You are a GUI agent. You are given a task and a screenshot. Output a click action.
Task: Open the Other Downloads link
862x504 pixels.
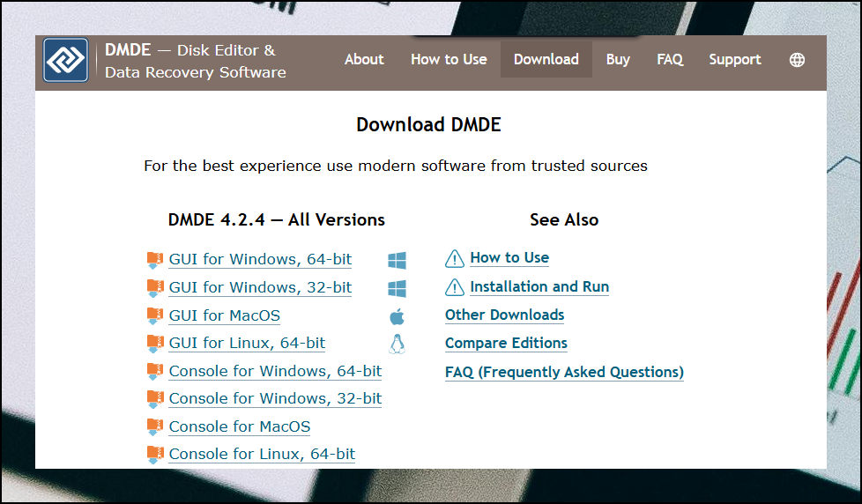pyautogui.click(x=505, y=315)
